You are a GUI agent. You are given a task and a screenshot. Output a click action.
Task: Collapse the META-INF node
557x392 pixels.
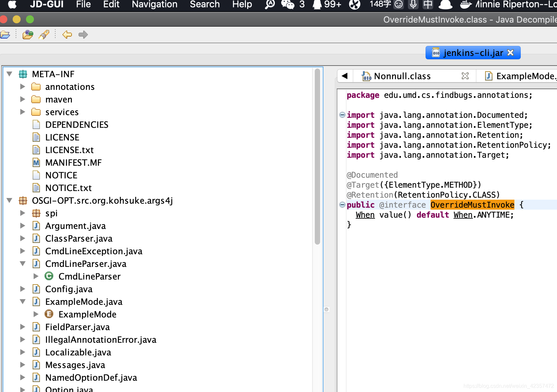point(9,74)
